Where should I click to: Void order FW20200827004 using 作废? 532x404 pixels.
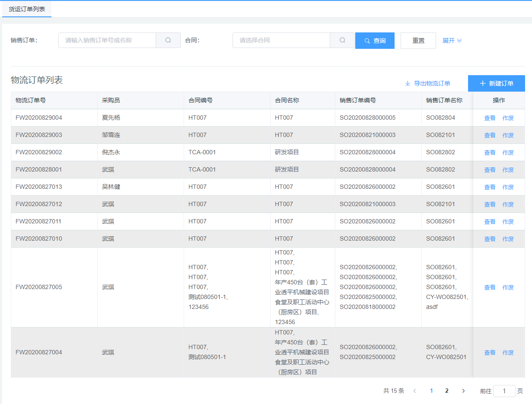pyautogui.click(x=508, y=353)
